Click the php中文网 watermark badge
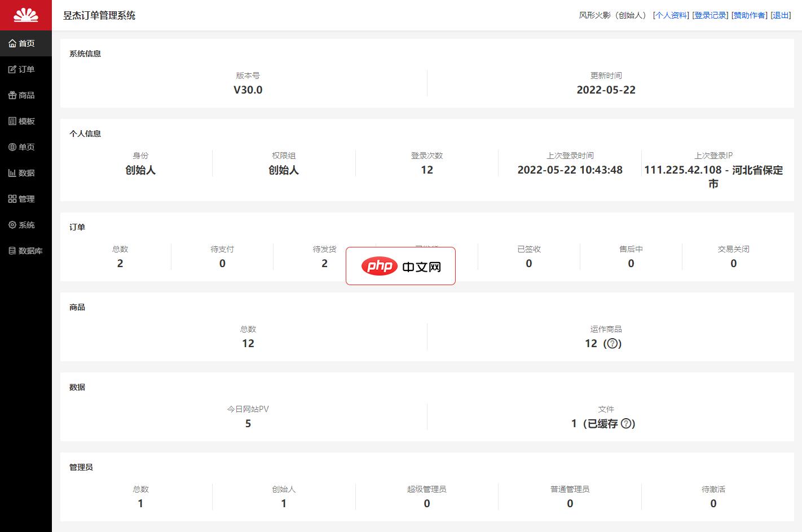Screen dimensions: 802x532 click(x=400, y=266)
